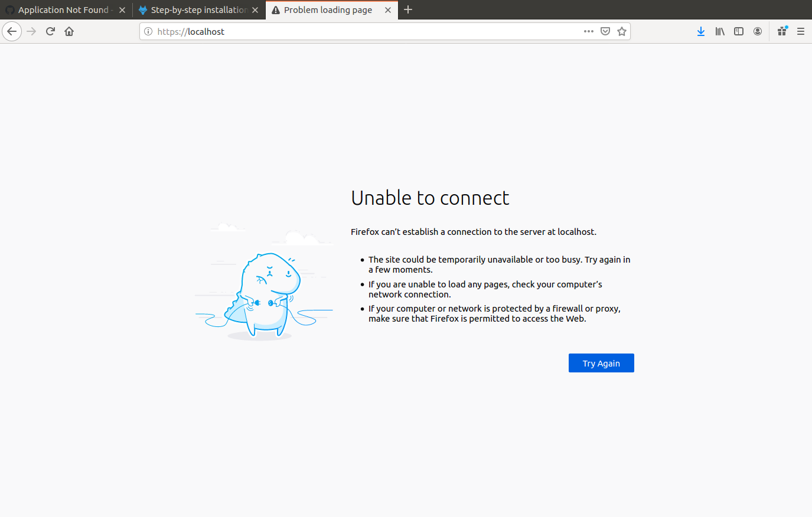
Task: Click the Firefox Account profile icon
Action: [x=758, y=31]
